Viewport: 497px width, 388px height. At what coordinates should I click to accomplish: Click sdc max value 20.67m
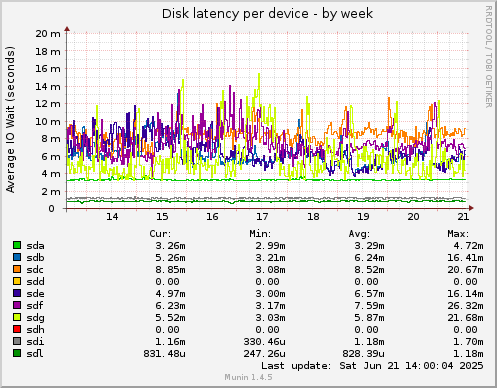[465, 270]
